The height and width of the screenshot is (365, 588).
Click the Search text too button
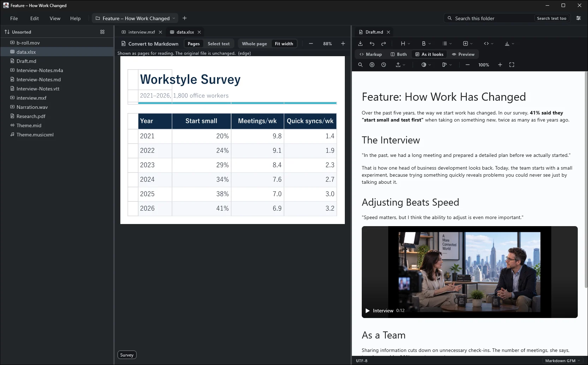[551, 18]
